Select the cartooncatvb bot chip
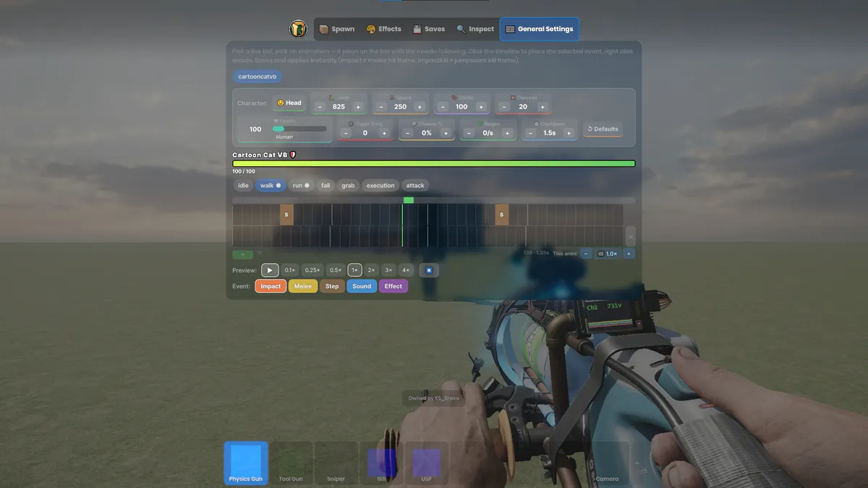 [258, 76]
